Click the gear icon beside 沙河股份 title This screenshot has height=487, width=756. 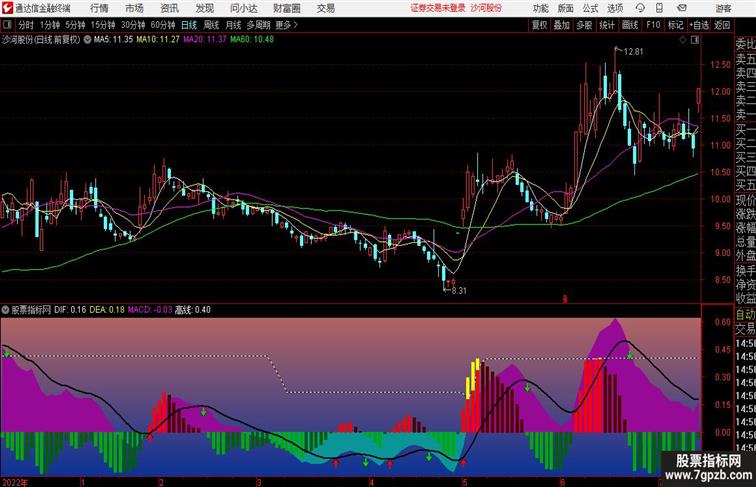click(87, 40)
